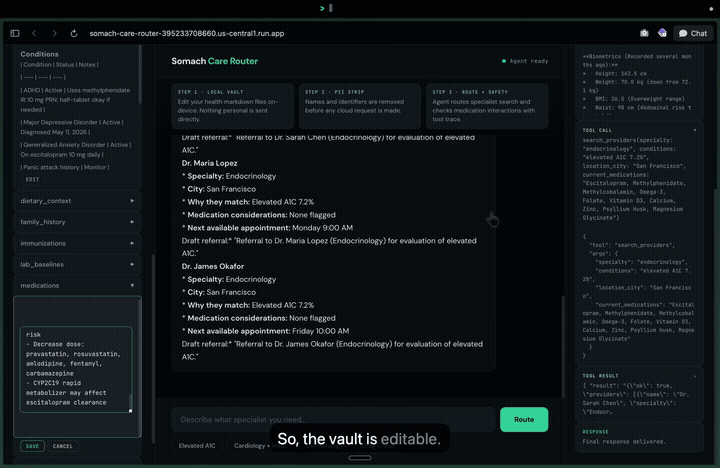This screenshot has width=720, height=468.
Task: Click the Conditions heading in sidebar
Action: coord(39,54)
